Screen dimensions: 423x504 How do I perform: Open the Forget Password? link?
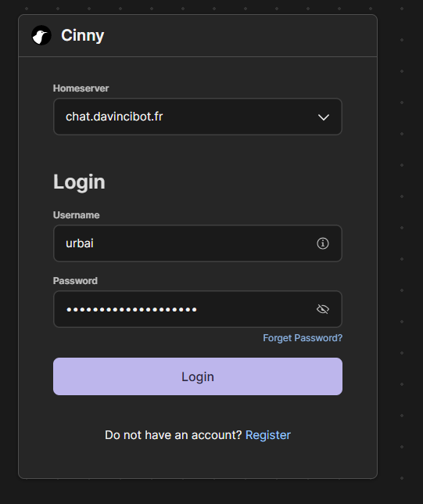pos(303,338)
